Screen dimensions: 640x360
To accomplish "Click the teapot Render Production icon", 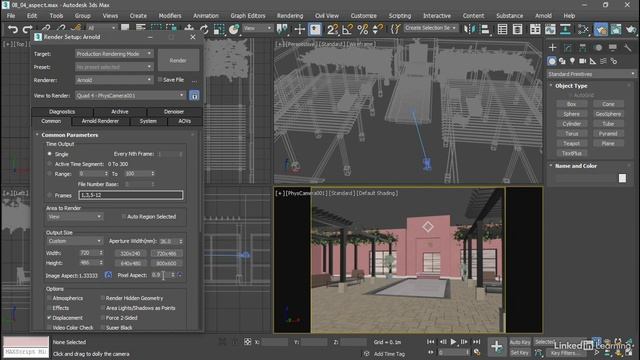I will click(x=631, y=29).
